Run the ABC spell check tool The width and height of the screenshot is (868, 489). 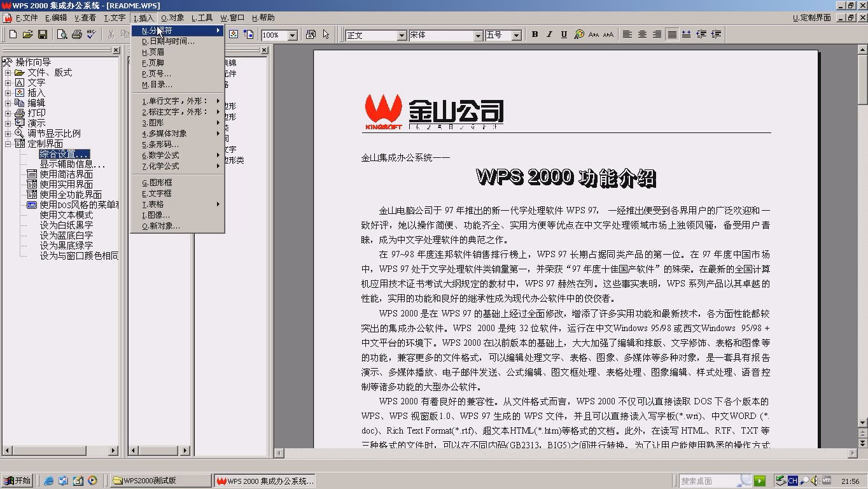[91, 34]
